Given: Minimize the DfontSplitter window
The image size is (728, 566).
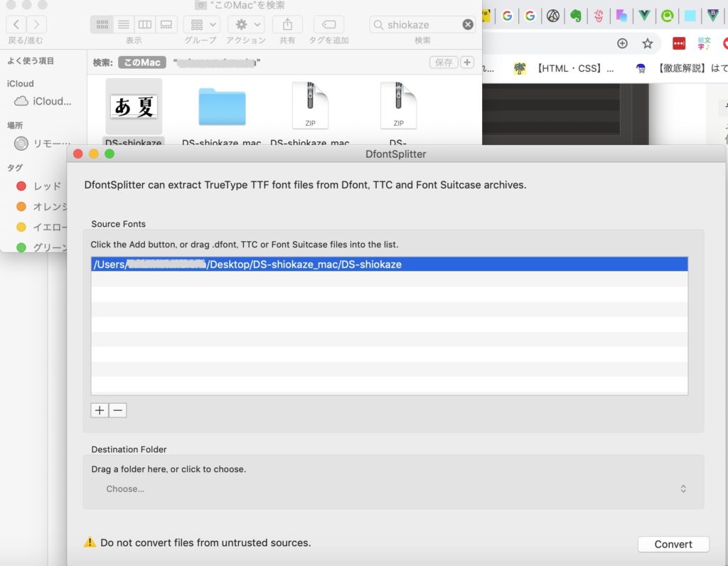Looking at the screenshot, I should [94, 154].
